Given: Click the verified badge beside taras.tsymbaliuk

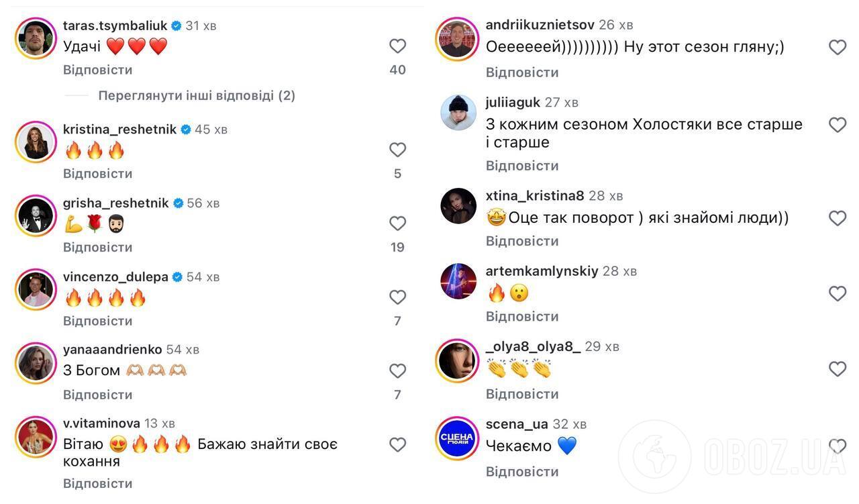Looking at the screenshot, I should (x=176, y=25).
